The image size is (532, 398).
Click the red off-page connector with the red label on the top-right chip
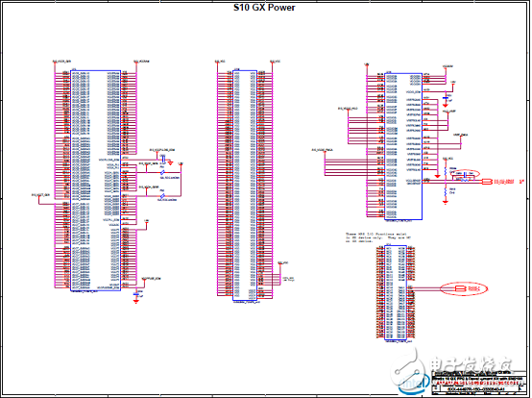pyautogui.click(x=487, y=182)
